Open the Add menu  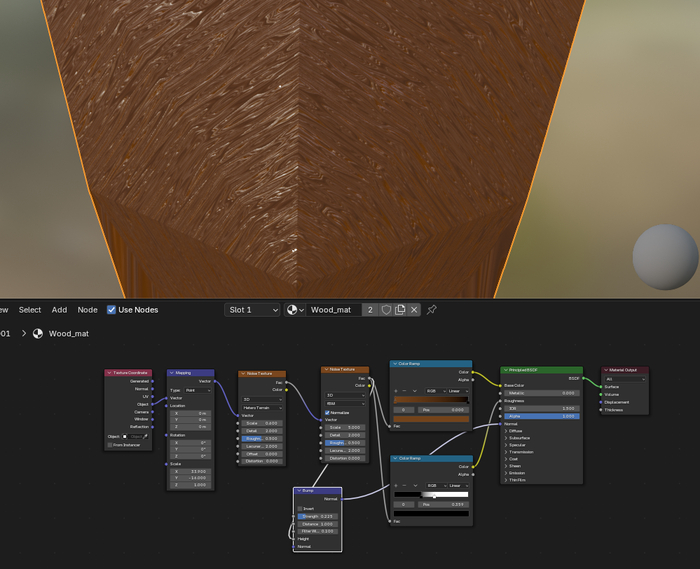click(x=59, y=310)
